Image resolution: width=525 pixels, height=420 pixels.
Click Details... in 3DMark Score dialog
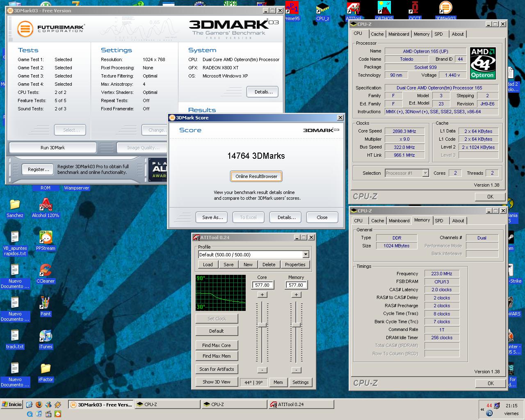pyautogui.click(x=286, y=217)
